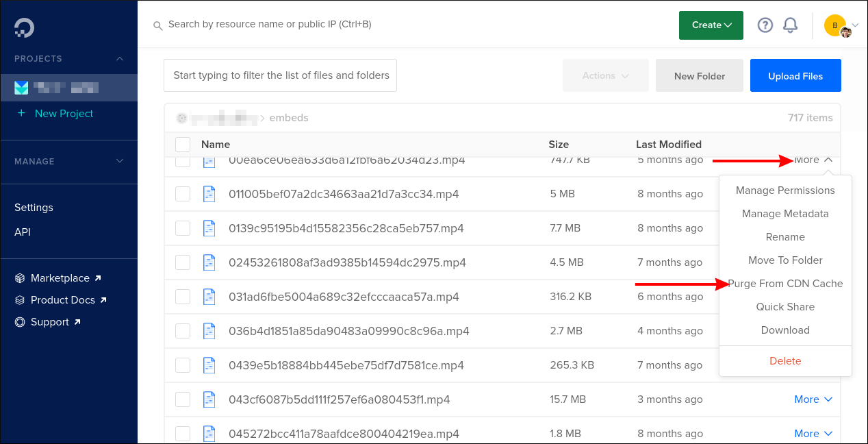The width and height of the screenshot is (868, 444).
Task: Expand the More menu for 043cf6087b5dd111f257ef6a080453f1.mp4
Action: pyautogui.click(x=813, y=399)
